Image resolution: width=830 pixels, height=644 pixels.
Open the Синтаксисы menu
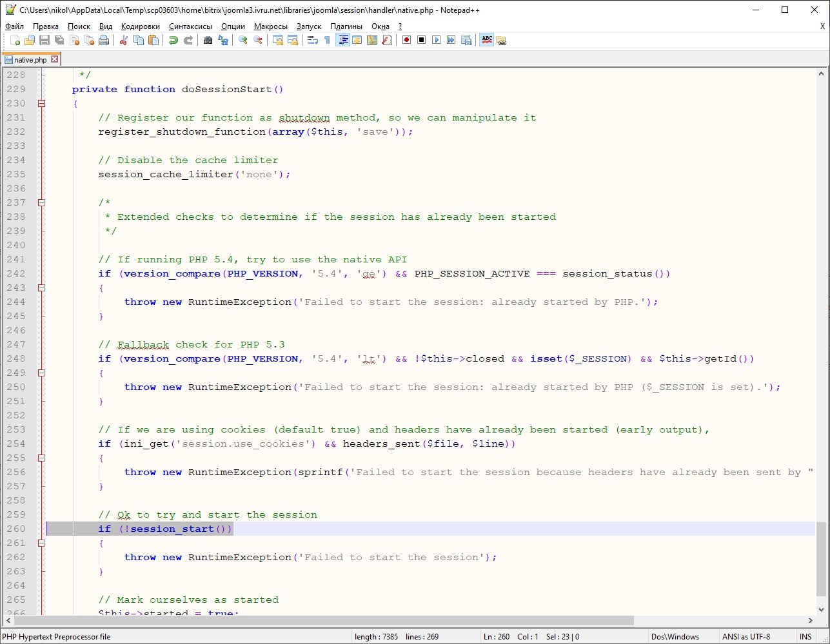(x=191, y=26)
